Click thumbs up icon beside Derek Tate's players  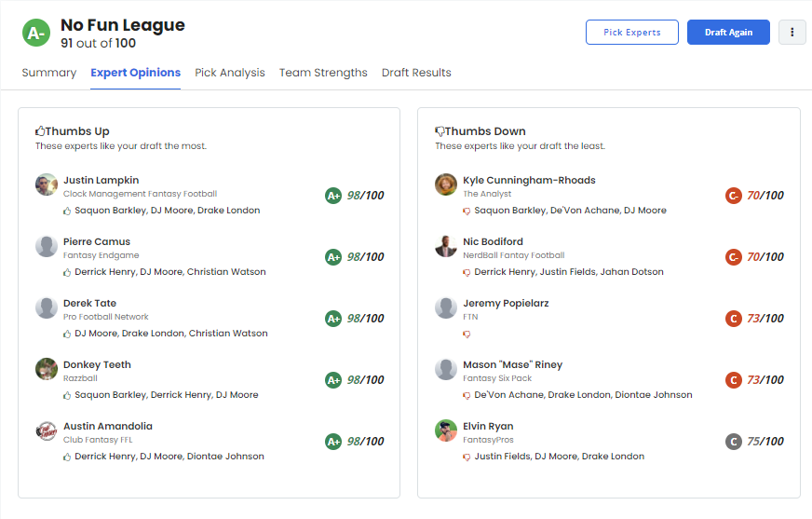point(67,334)
